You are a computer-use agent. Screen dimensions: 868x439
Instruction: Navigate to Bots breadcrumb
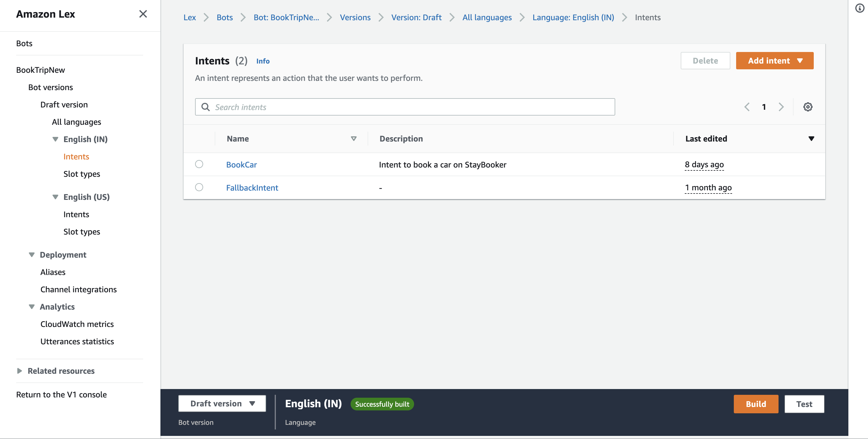coord(225,17)
